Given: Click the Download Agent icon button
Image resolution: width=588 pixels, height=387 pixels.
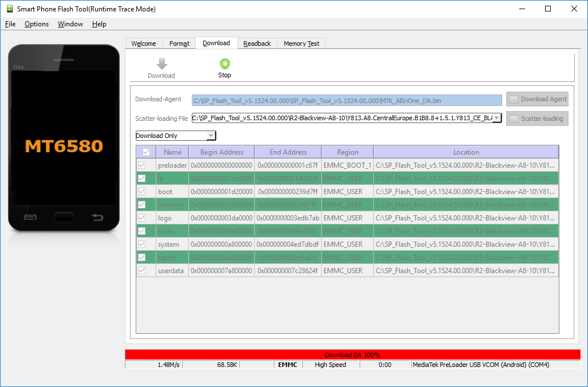Looking at the screenshot, I should pyautogui.click(x=536, y=98).
